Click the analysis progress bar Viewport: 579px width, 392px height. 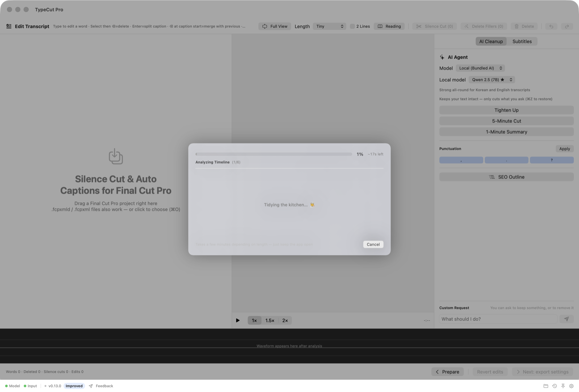pyautogui.click(x=274, y=154)
